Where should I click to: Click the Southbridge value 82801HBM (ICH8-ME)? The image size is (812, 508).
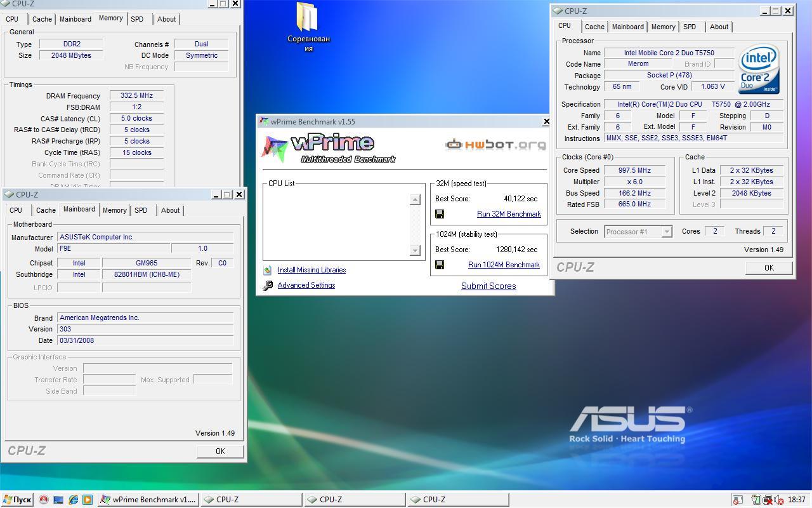click(147, 274)
